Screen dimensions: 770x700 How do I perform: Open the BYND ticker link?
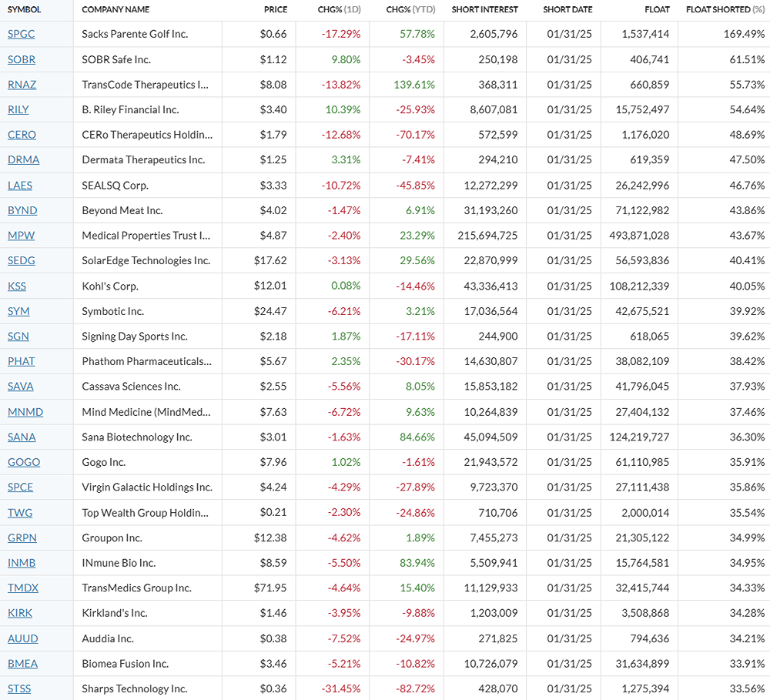pyautogui.click(x=22, y=210)
